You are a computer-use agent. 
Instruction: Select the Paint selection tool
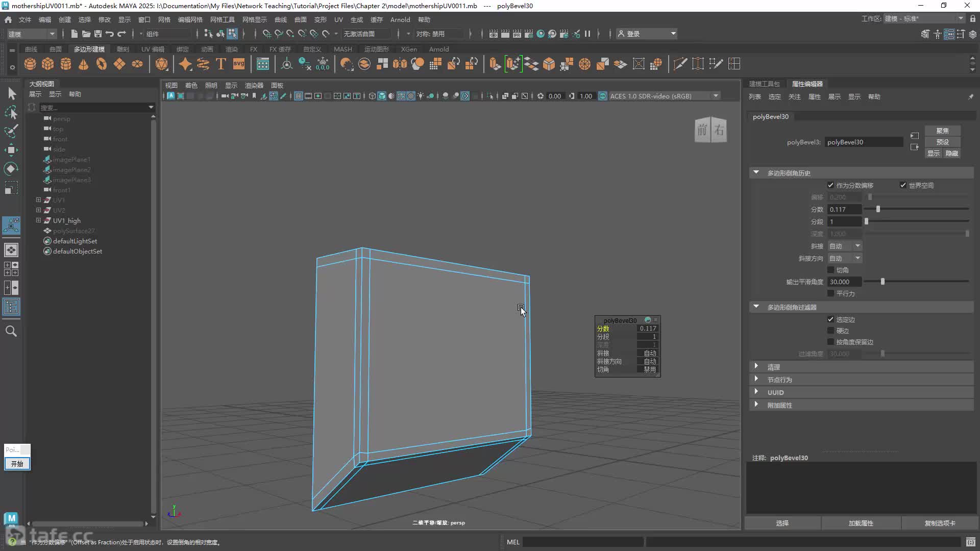pyautogui.click(x=11, y=131)
